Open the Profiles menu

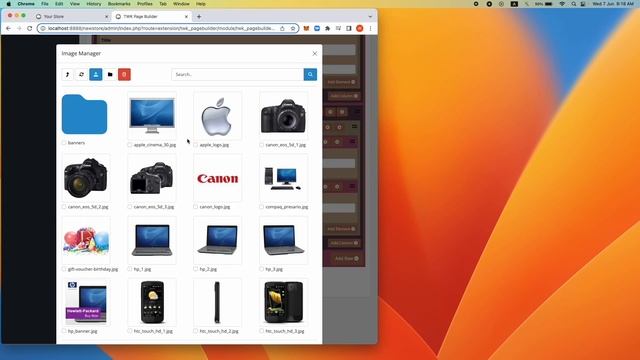[x=144, y=4]
